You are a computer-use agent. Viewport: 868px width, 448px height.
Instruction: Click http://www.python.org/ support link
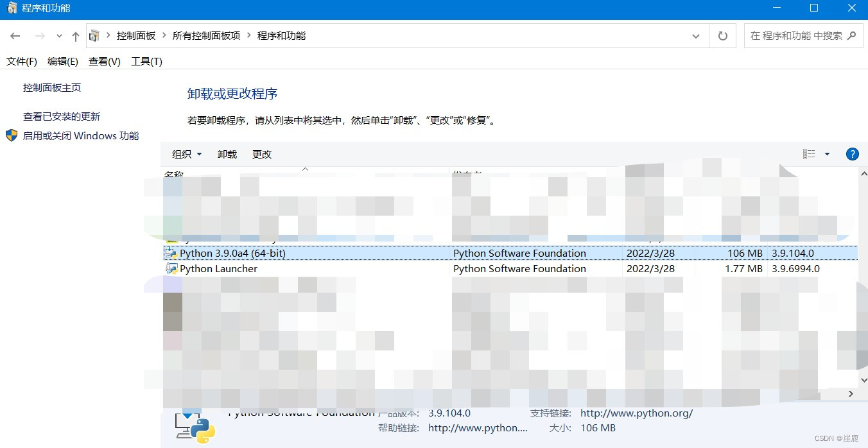[636, 413]
